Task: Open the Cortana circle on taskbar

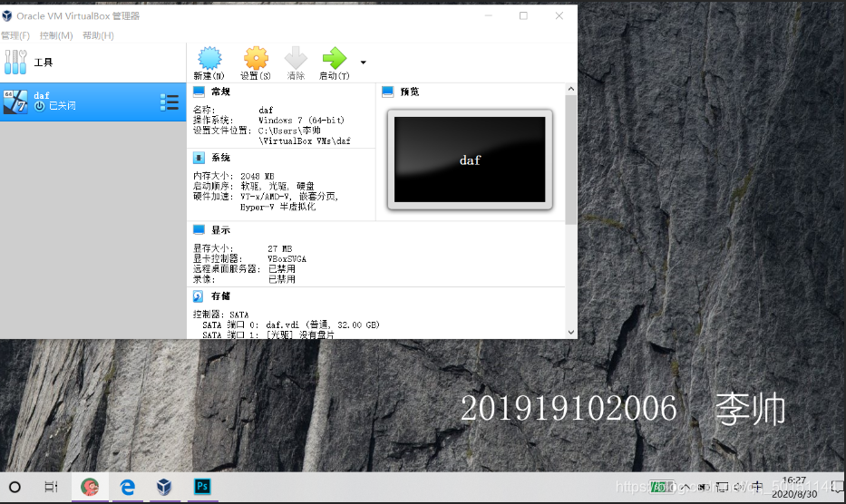Action: point(15,488)
